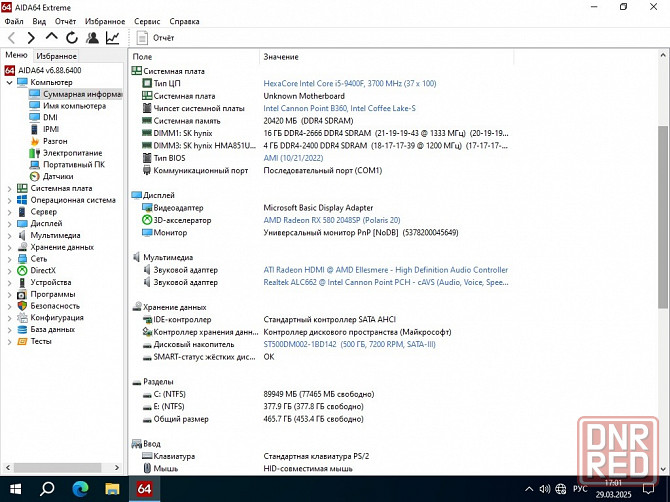Open the Отчет menu

point(65,21)
